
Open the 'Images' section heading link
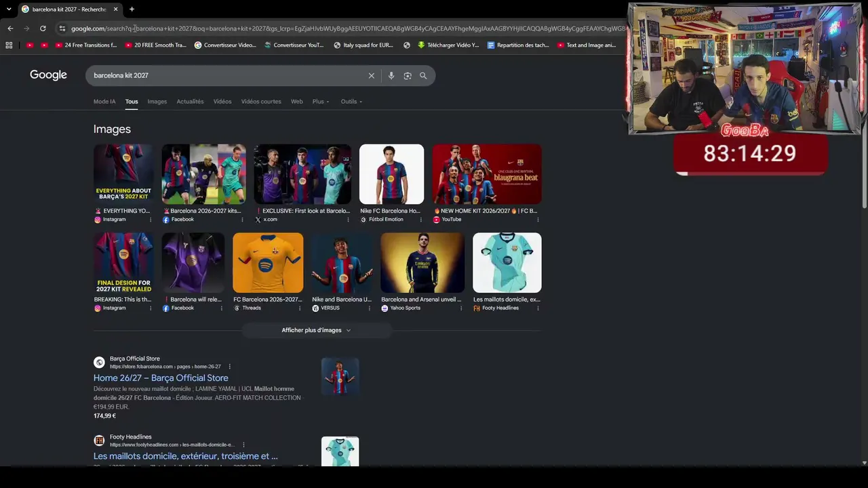[x=112, y=129]
